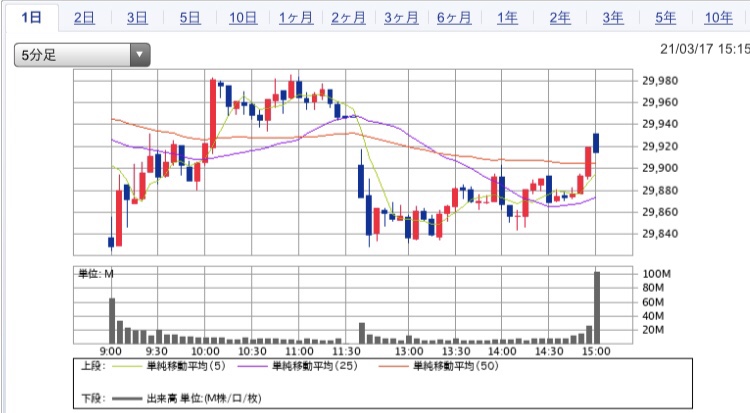Click the 29,900 price axis label
750x413 pixels.
point(660,168)
